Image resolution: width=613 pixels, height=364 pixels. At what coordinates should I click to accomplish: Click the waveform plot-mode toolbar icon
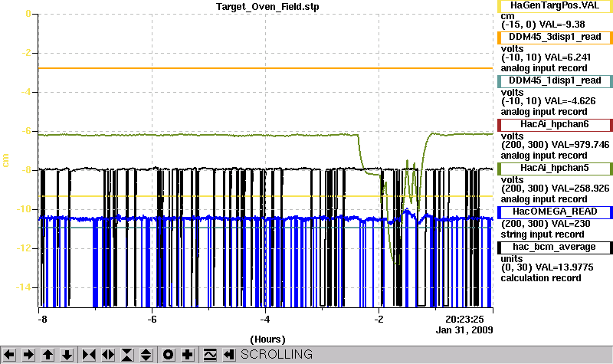(210, 355)
